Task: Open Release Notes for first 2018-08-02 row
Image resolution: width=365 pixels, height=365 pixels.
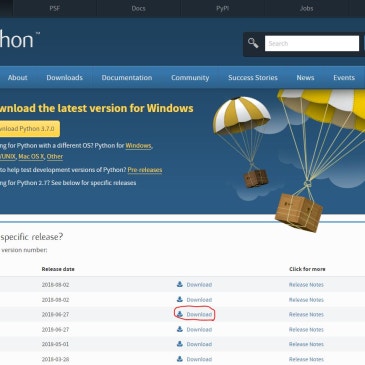Action: coord(306,285)
